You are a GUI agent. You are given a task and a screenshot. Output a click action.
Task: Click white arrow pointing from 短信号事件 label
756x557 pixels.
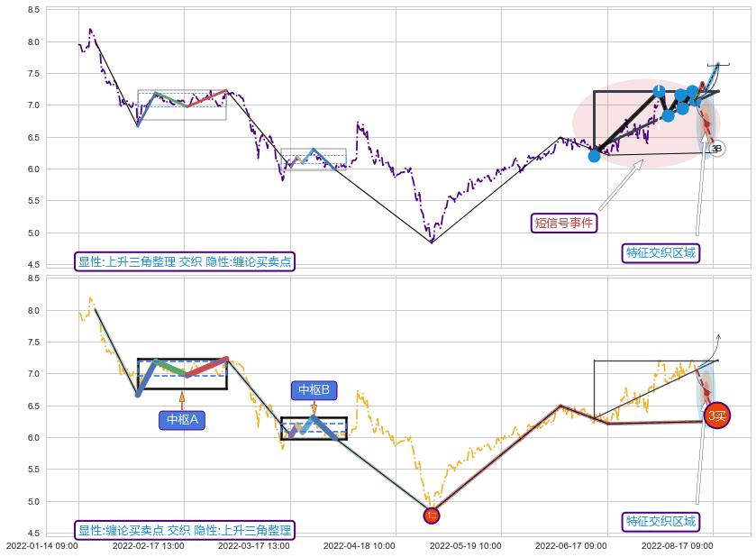pos(622,187)
